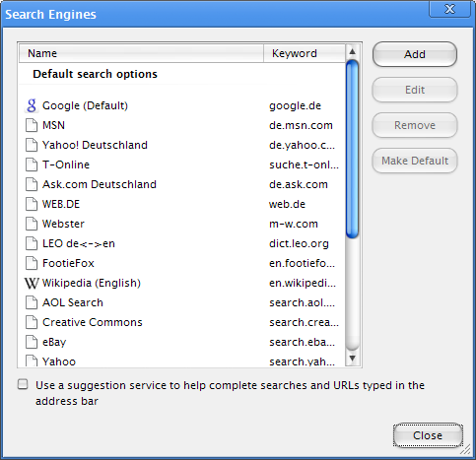
Task: Select the T-Online entry name
Action: (66, 164)
